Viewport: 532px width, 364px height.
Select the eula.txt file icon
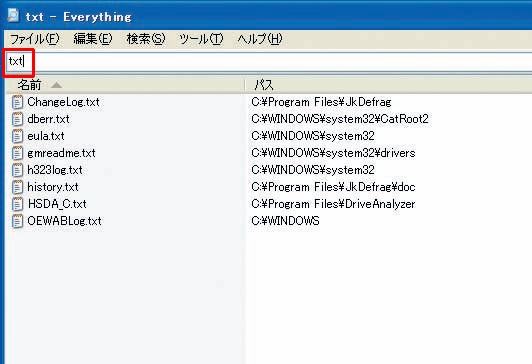(17, 136)
